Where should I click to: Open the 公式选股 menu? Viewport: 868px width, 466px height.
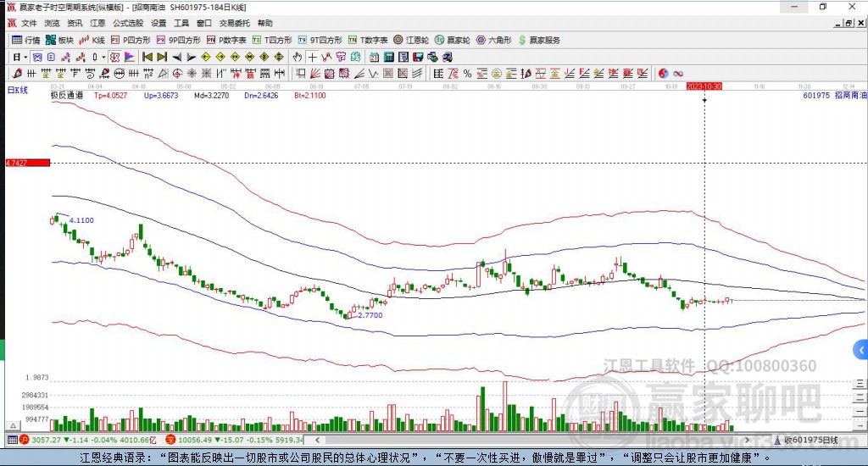127,23
